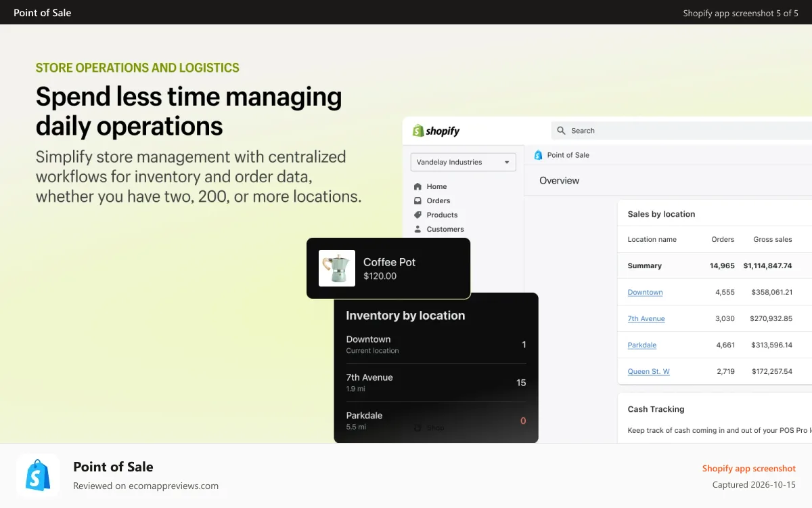
Task: Click the $1,114,847.74 total gross sales
Action: pos(767,266)
